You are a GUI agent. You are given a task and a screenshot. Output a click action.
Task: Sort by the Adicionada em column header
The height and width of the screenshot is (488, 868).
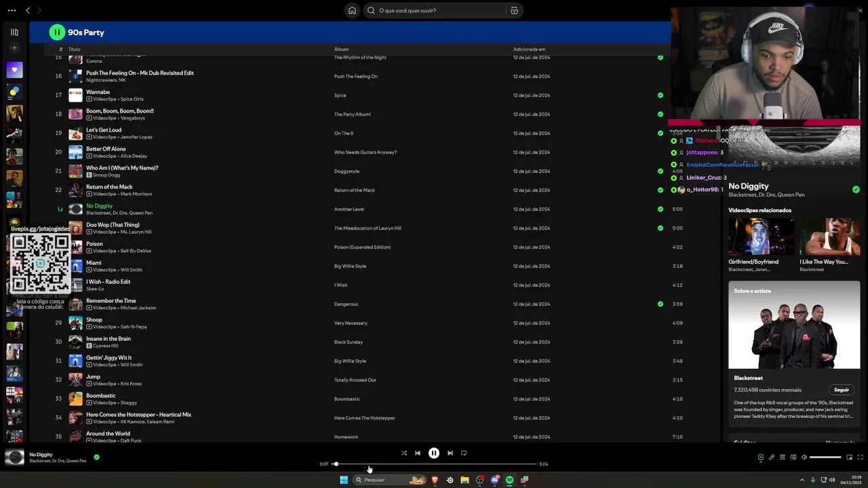[529, 49]
